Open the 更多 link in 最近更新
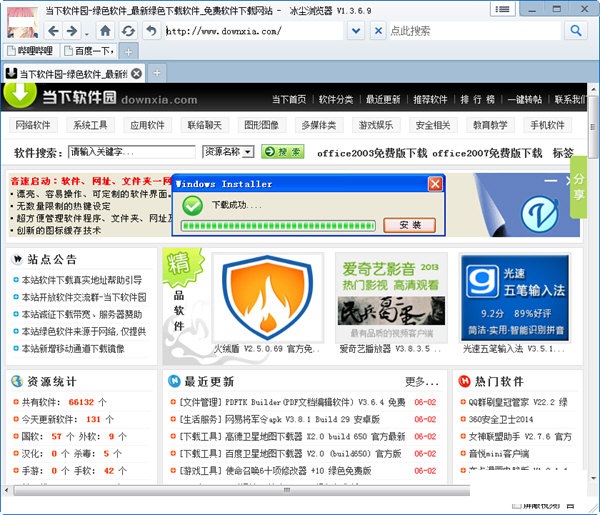Viewport: 600px width, 515px height. coord(421,381)
